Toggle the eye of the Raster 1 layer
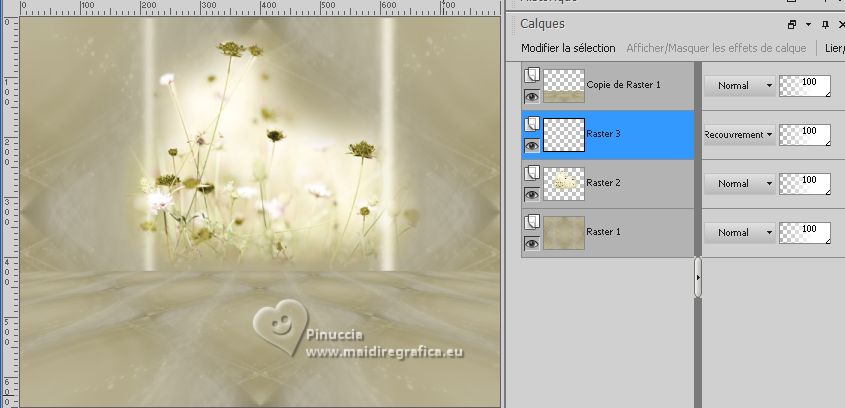 [532, 244]
